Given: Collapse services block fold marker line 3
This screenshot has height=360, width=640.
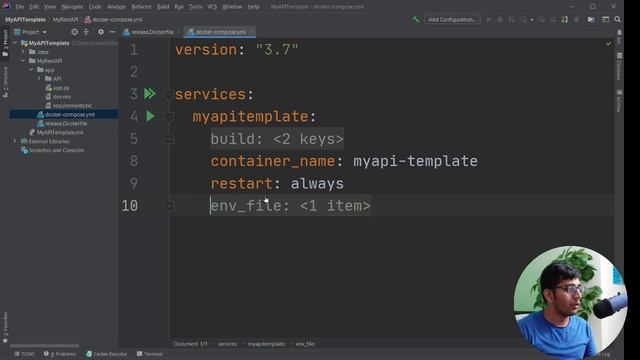Looking at the screenshot, I should [169, 95].
